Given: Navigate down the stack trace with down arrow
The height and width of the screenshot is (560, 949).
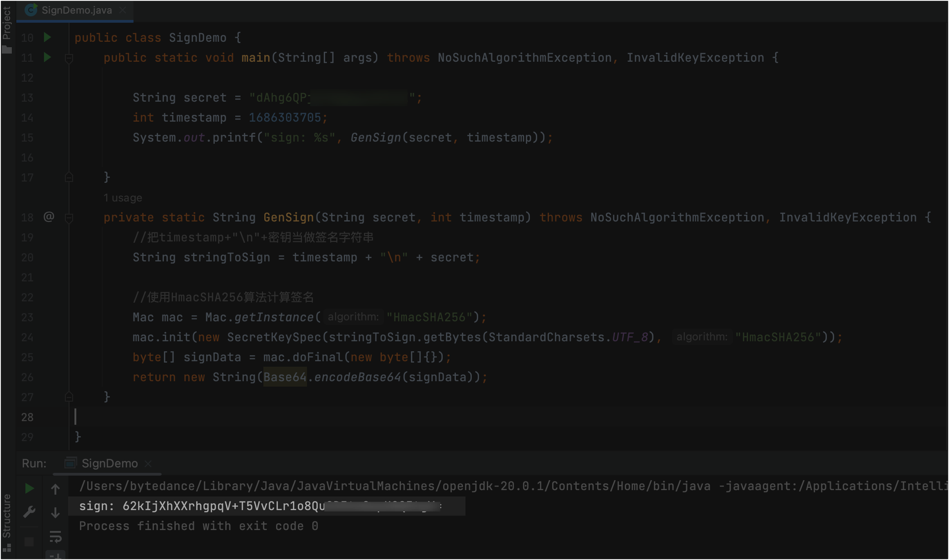Looking at the screenshot, I should click(55, 512).
